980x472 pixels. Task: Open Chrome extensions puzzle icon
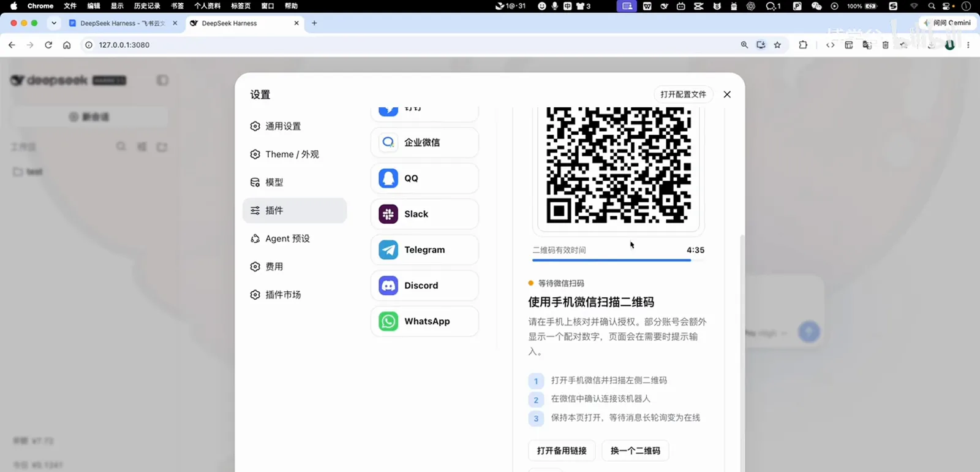pyautogui.click(x=803, y=45)
